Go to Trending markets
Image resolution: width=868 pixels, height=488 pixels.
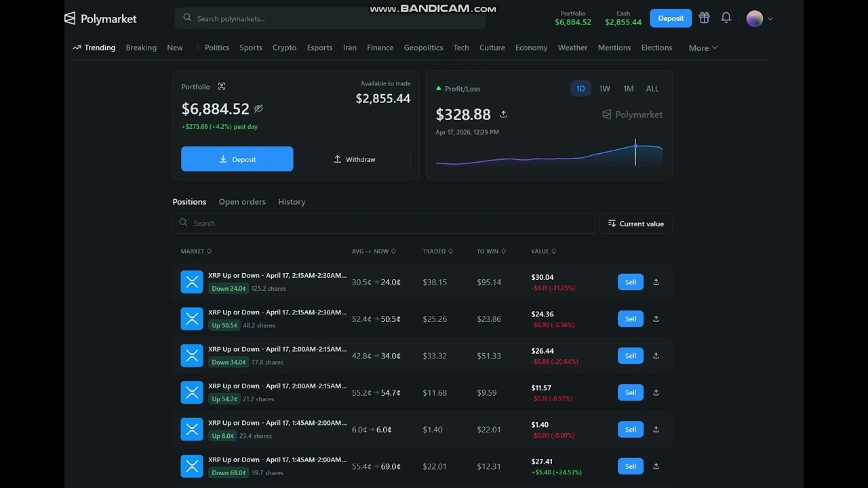tap(94, 47)
